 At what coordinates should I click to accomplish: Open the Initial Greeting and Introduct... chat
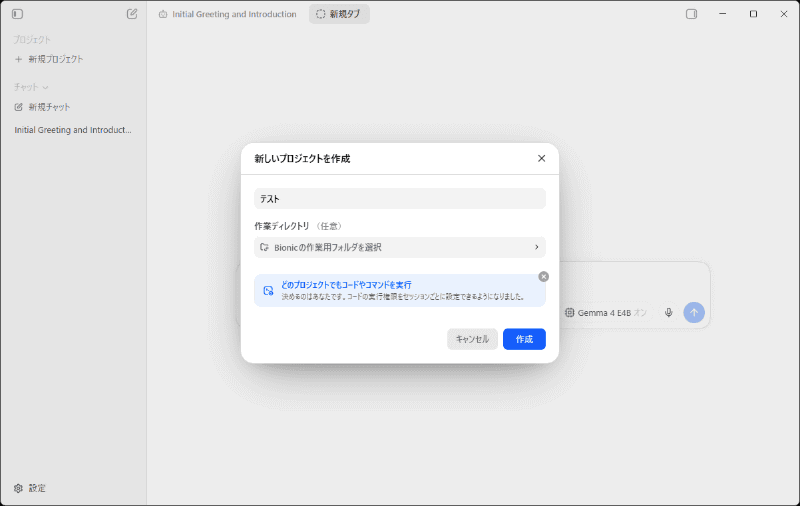(73, 130)
